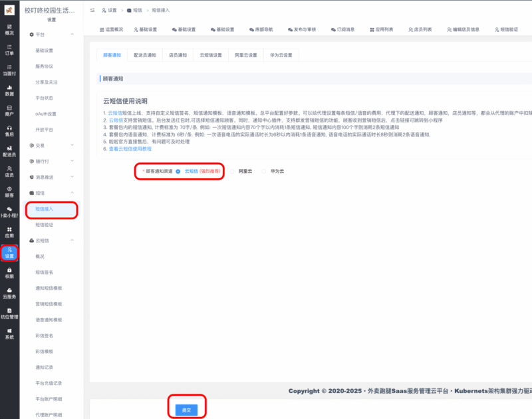Viewport: 532px width, 419px height.
Task: Click the menu collapse icon in header
Action: coord(92,11)
